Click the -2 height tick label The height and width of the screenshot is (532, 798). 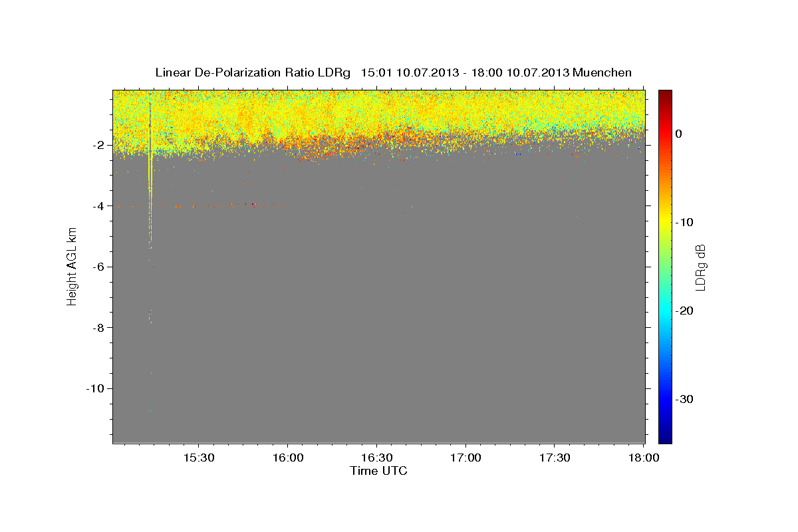(x=97, y=145)
